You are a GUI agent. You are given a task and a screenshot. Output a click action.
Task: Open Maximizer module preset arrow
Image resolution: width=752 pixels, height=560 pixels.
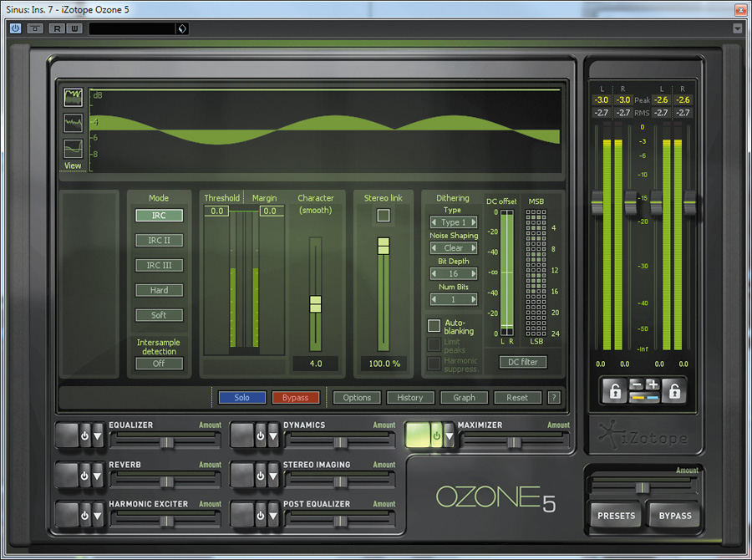point(449,435)
